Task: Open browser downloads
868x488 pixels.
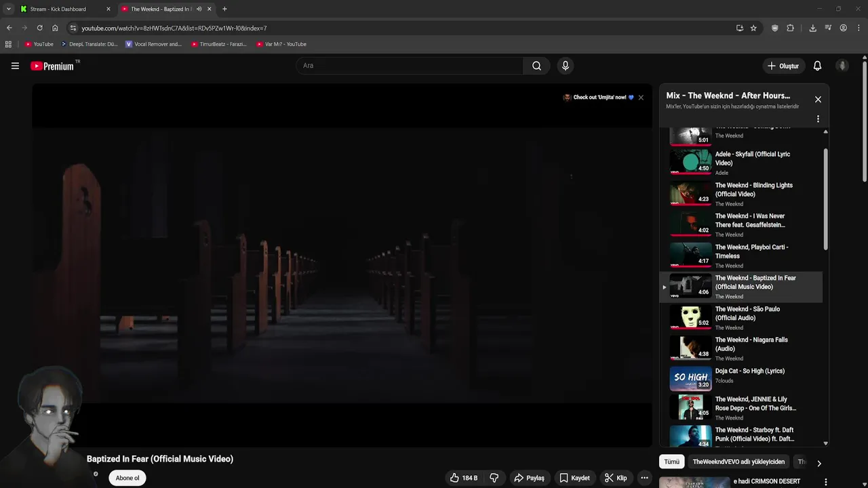Action: click(812, 28)
